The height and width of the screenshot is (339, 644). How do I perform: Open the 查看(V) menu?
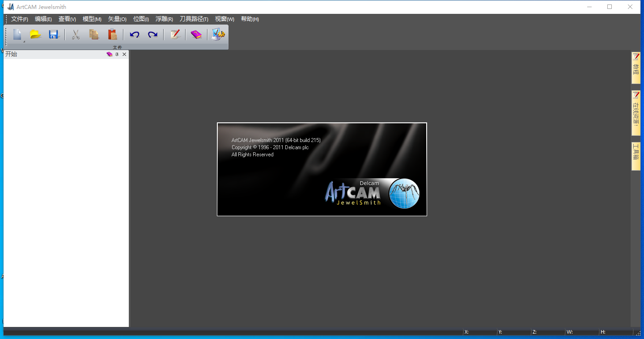(x=67, y=19)
